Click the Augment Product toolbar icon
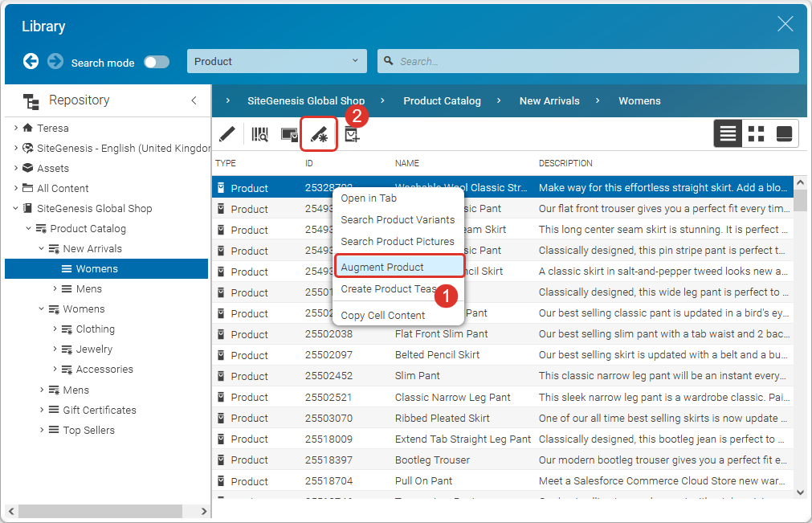 click(x=319, y=134)
